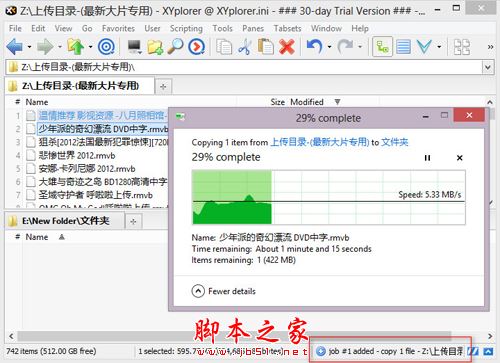This screenshot has width=500, height=363.
Task: Click the new folder icon
Action: pyautogui.click(x=155, y=47)
